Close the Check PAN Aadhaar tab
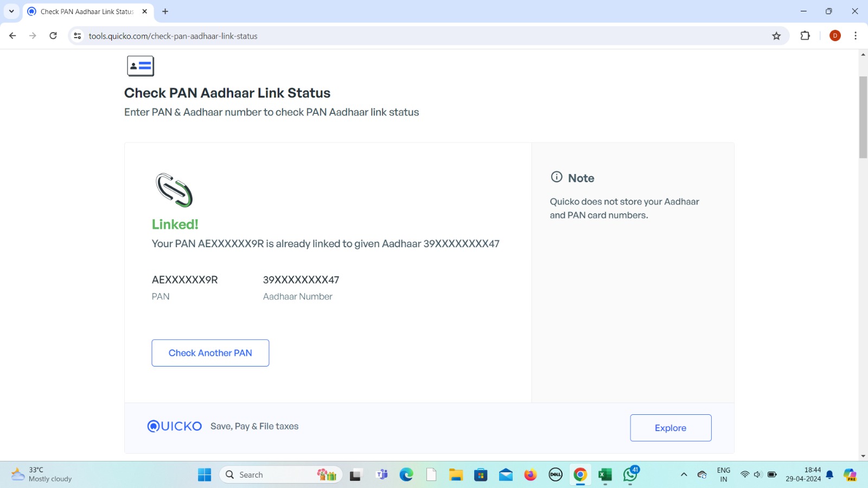This screenshot has height=488, width=868. (x=145, y=11)
